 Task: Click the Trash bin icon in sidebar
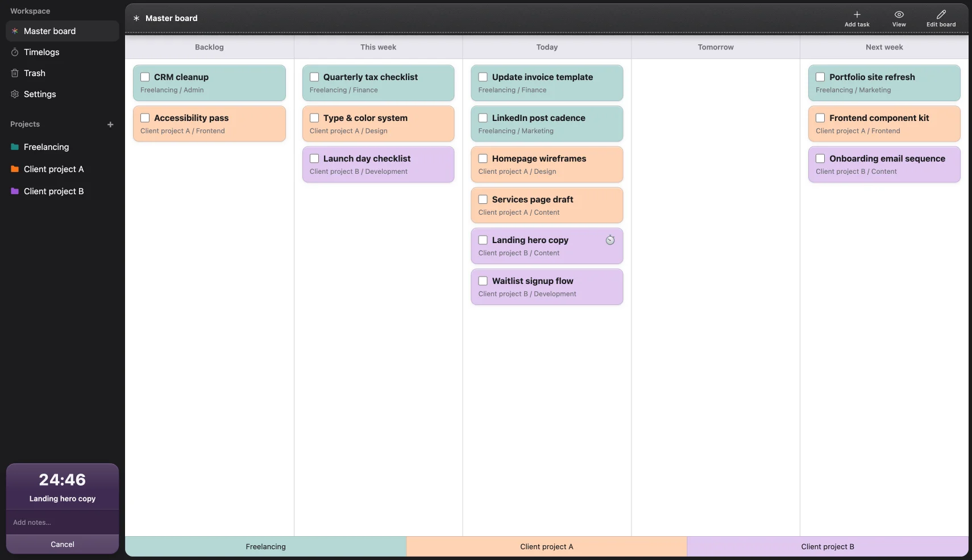click(15, 73)
